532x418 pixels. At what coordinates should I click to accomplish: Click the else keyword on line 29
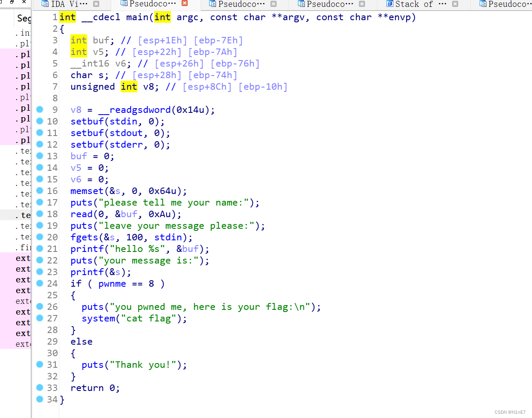coord(82,342)
